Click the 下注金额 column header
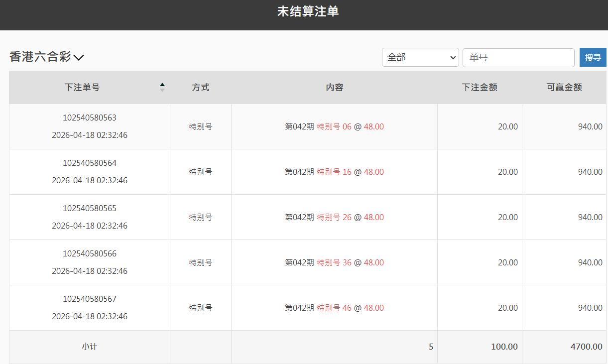This screenshot has width=608, height=364. tap(479, 87)
